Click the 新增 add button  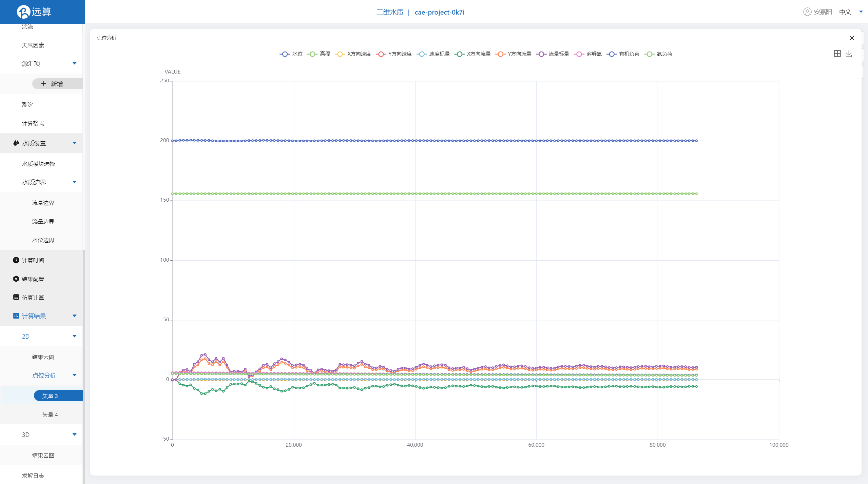click(x=57, y=84)
